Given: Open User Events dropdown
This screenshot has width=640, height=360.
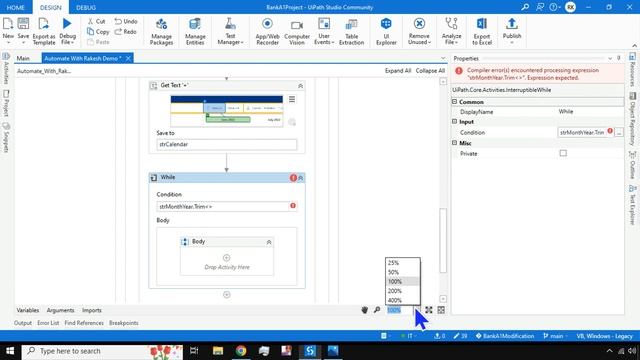Looking at the screenshot, I should (x=324, y=31).
